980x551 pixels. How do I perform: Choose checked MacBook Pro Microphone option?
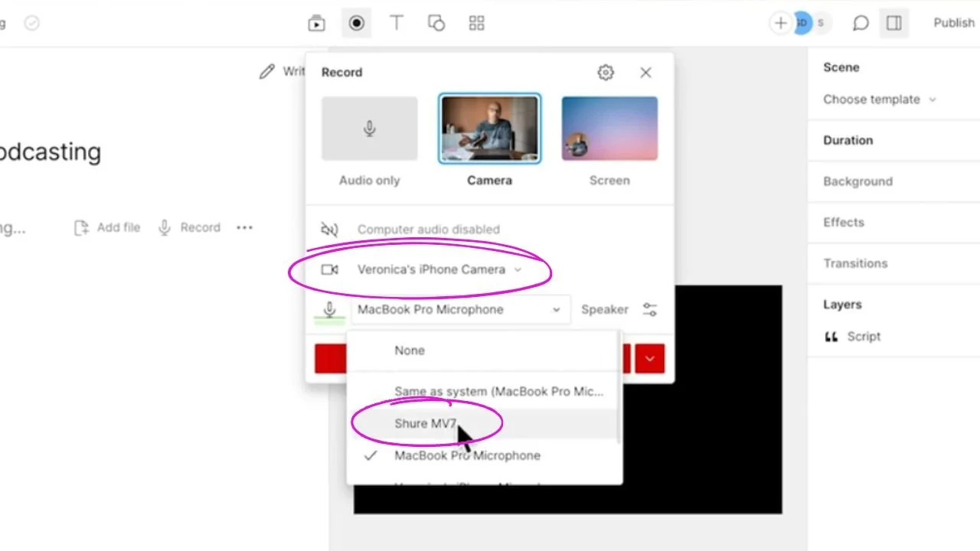(483, 455)
